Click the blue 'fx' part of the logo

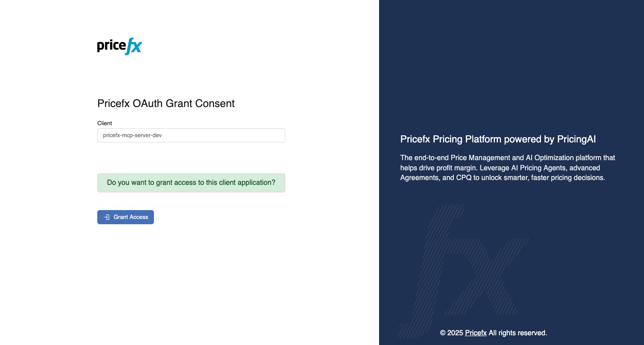pos(134,46)
